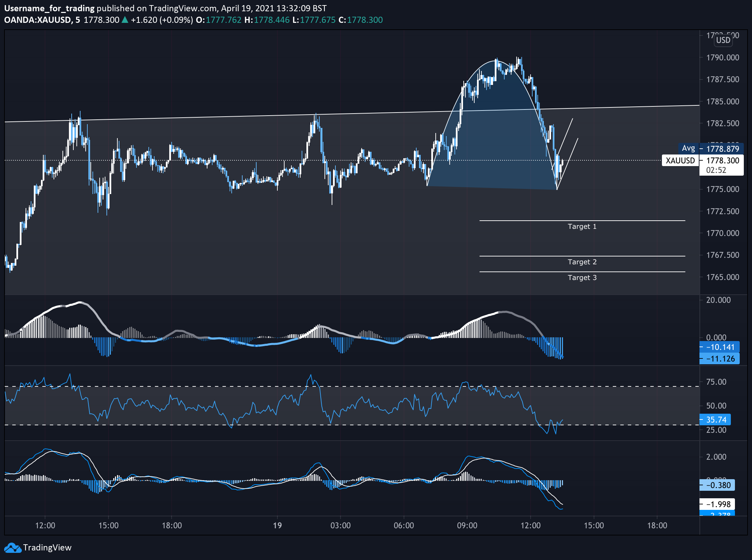
Task: Click the low value L:1777.675
Action: click(x=314, y=20)
